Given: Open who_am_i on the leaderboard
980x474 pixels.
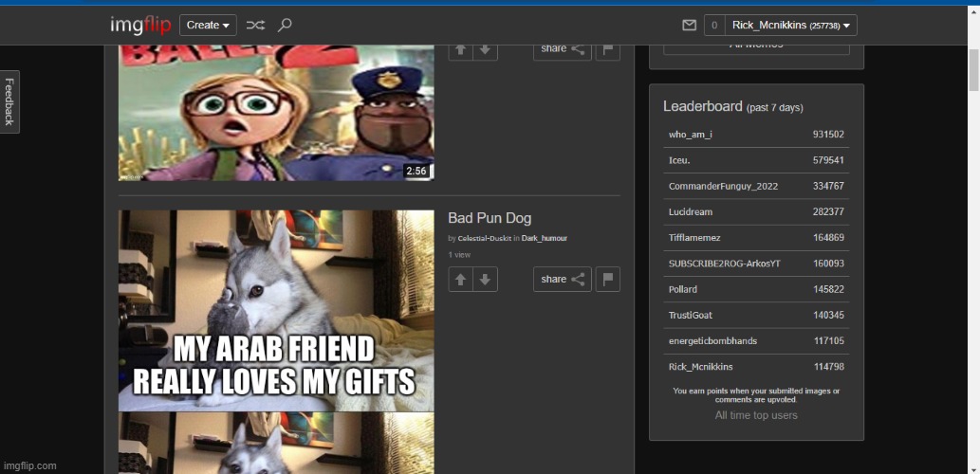Looking at the screenshot, I should click(690, 135).
